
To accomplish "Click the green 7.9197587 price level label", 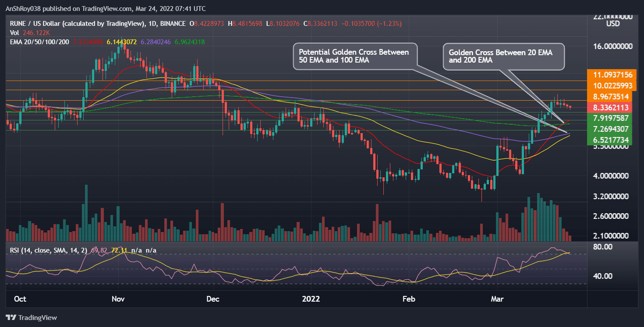I will [613, 118].
